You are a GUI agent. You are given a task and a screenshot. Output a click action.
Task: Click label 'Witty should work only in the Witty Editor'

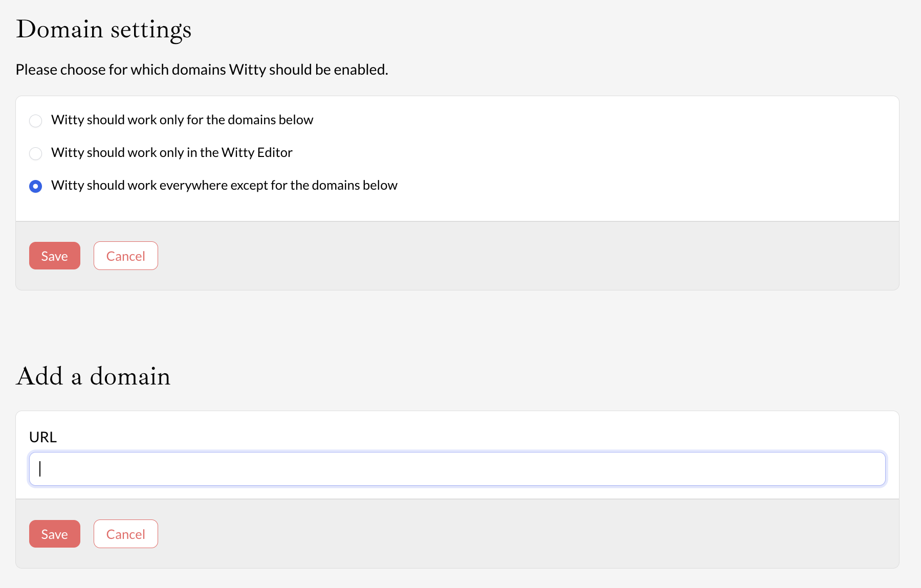coord(171,153)
